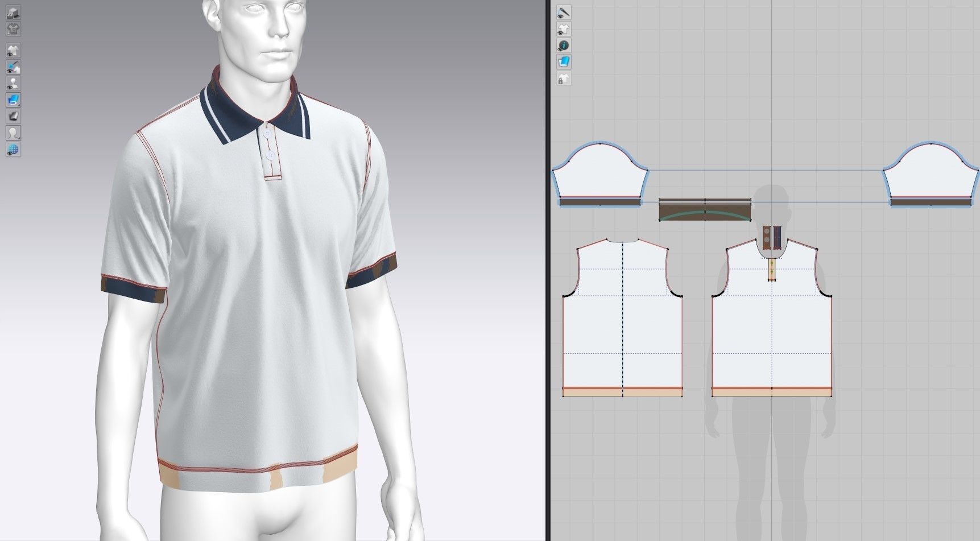Image resolution: width=980 pixels, height=541 pixels.
Task: Select blue textured surface display in 3D window
Action: 13,100
